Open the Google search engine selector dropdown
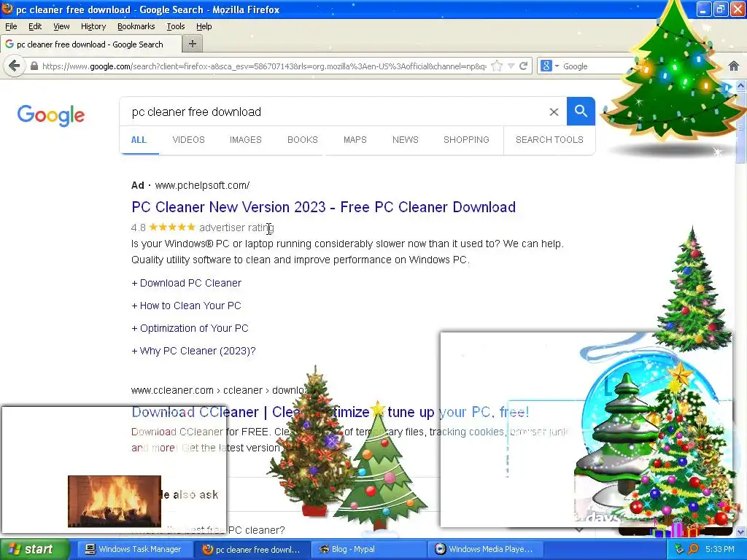 click(x=549, y=66)
